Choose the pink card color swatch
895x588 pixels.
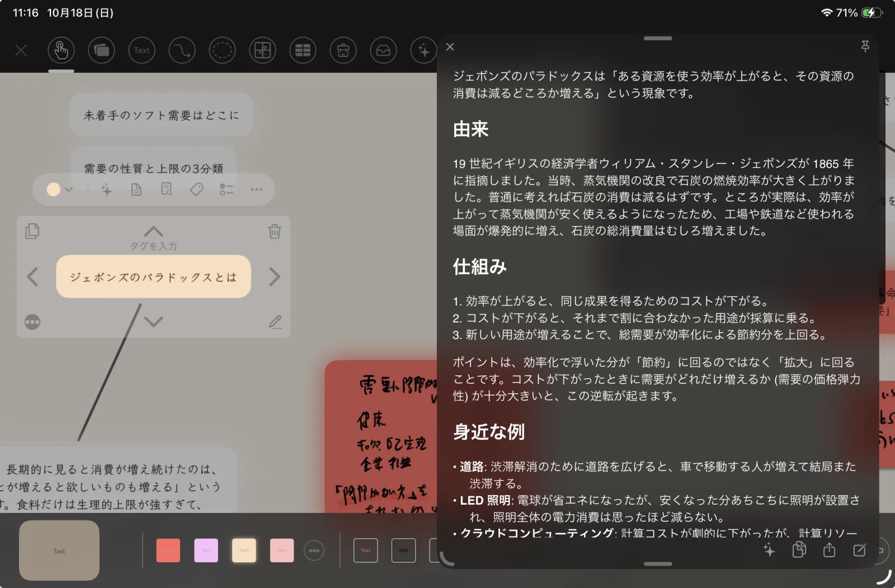click(x=282, y=551)
